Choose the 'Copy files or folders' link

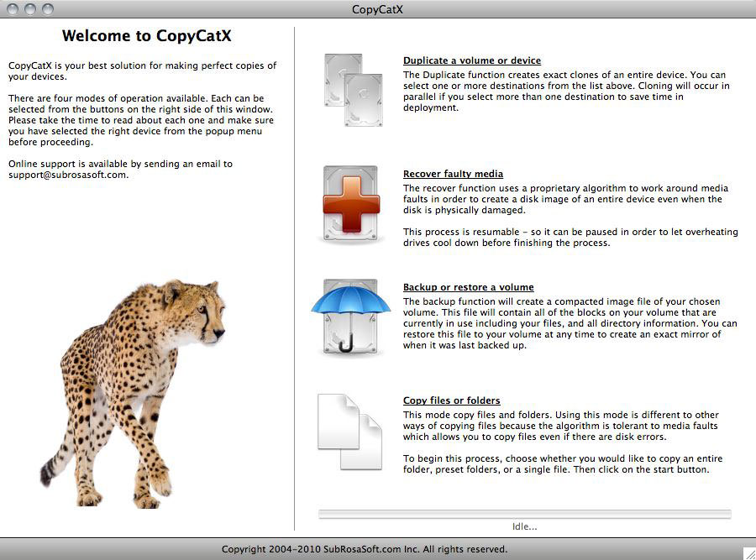(x=452, y=400)
